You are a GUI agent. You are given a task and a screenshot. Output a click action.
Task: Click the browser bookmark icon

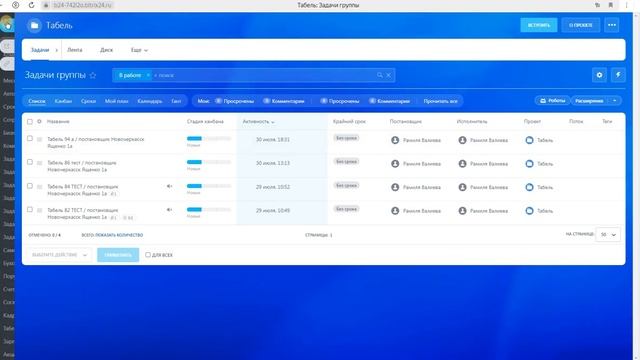click(x=611, y=5)
